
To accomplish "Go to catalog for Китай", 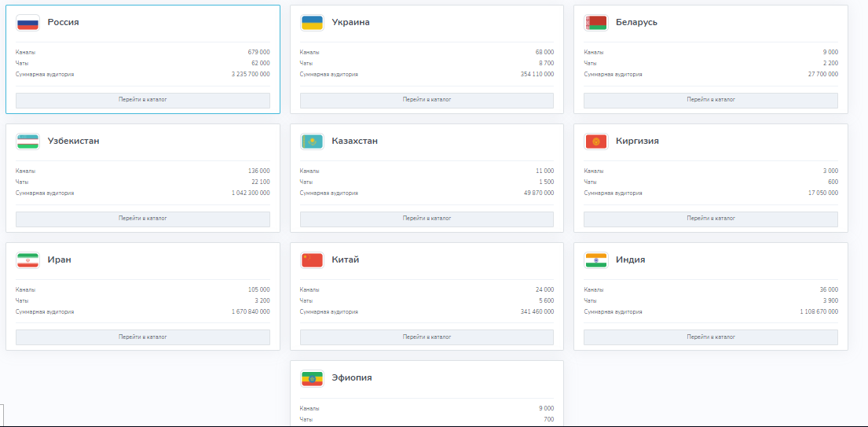I will coord(427,337).
